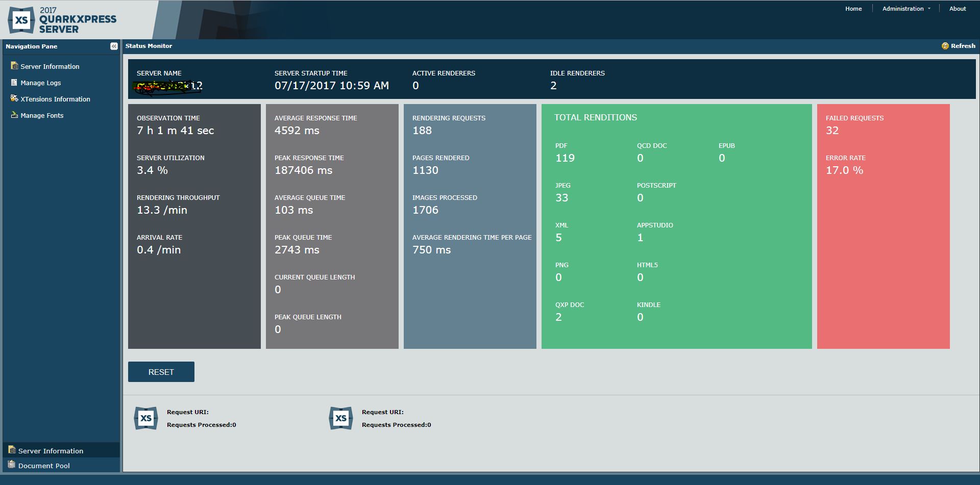Click the Active Renderers label
Image resolution: width=980 pixels, height=485 pixels.
[x=444, y=73]
